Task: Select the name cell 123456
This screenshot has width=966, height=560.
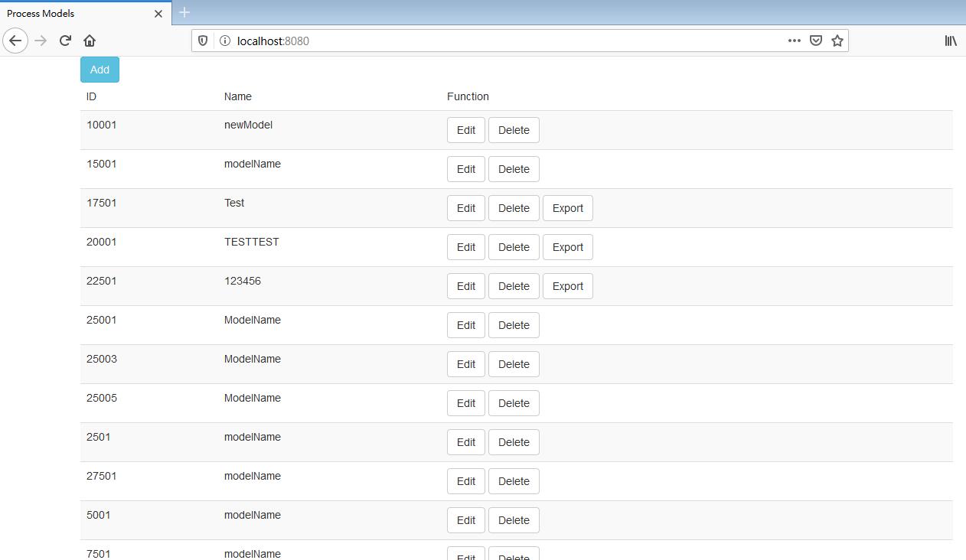Action: tap(243, 281)
